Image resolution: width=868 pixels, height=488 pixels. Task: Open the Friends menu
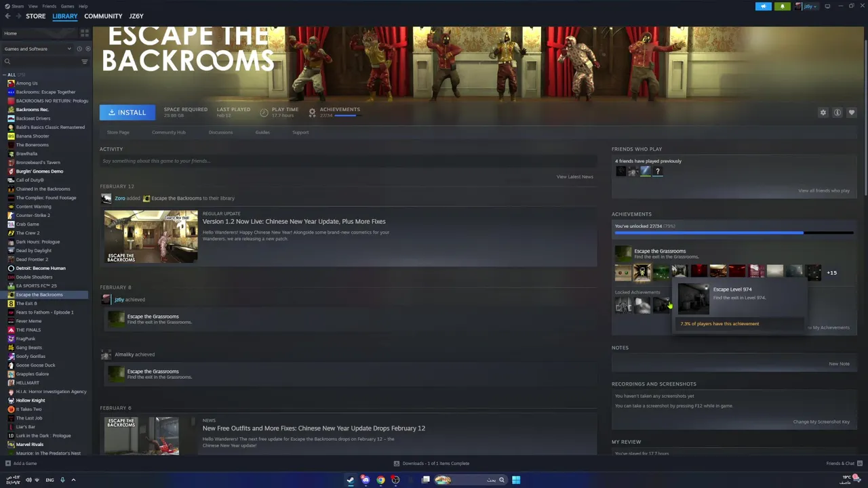pos(50,6)
